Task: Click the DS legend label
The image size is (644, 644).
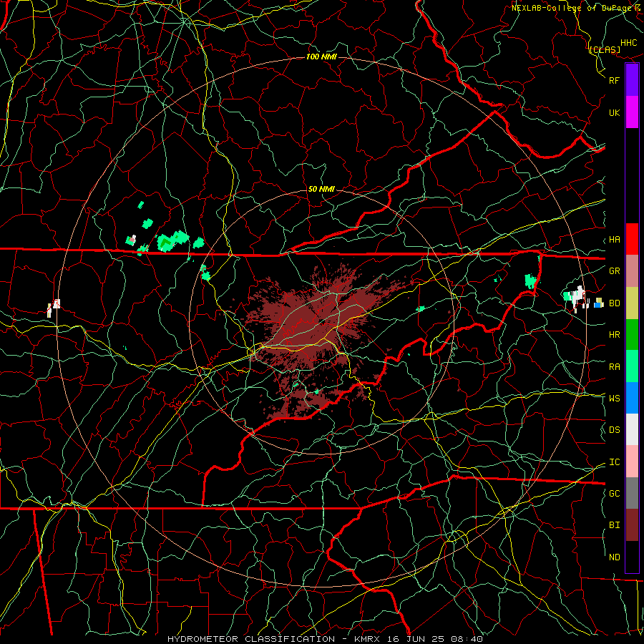Action: pyautogui.click(x=615, y=430)
